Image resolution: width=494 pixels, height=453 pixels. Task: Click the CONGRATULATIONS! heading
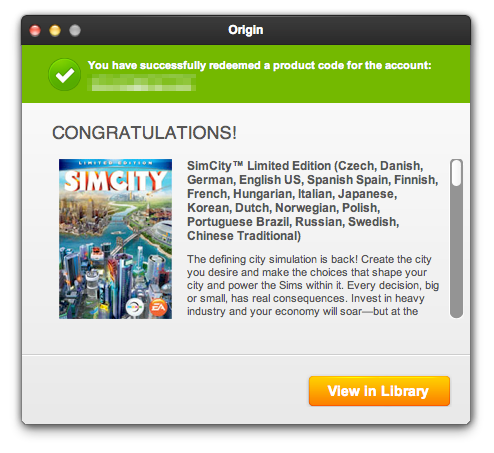144,133
